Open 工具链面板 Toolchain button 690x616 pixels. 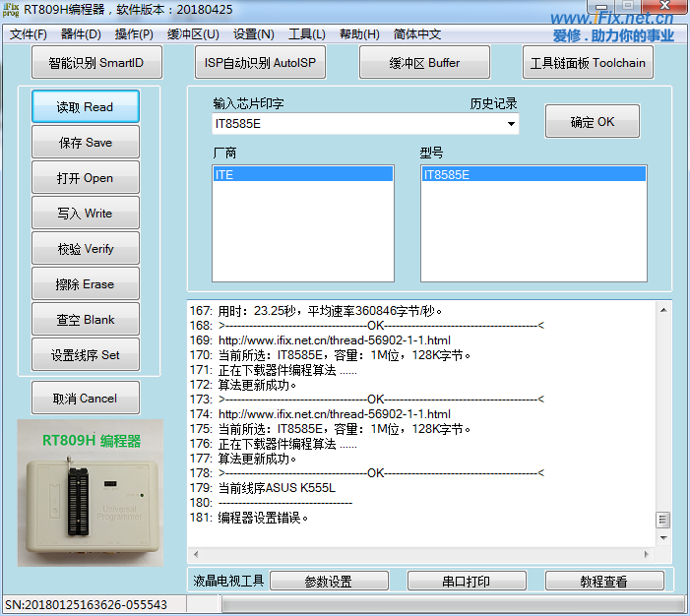tap(588, 62)
